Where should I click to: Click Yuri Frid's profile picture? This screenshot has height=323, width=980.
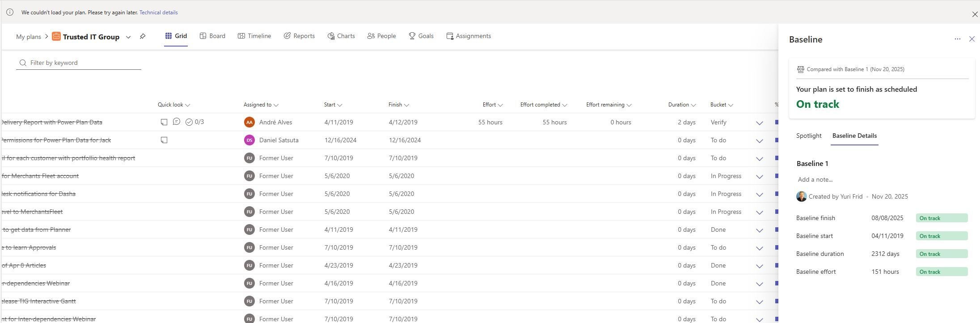[801, 196]
